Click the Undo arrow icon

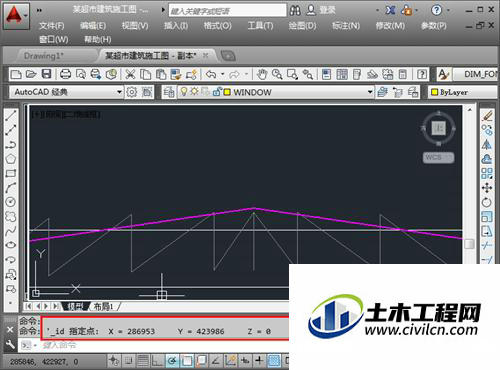tap(211, 74)
